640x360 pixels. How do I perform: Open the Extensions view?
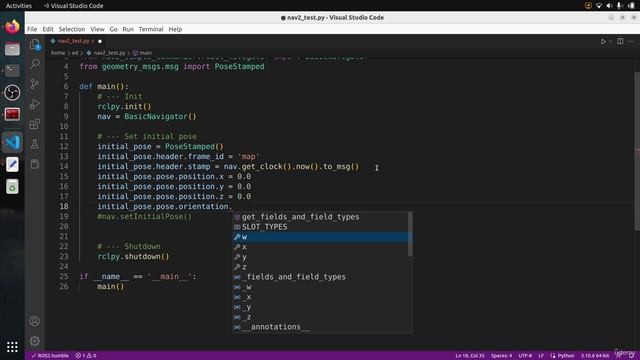point(35,124)
